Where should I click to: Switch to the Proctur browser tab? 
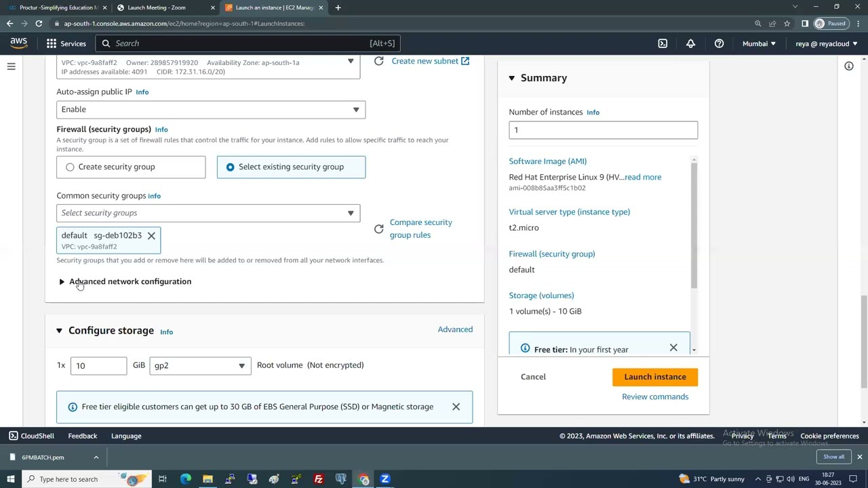[x=57, y=7]
